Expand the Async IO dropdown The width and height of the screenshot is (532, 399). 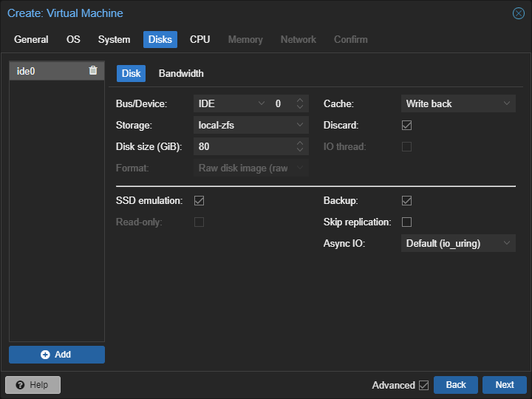(x=507, y=243)
